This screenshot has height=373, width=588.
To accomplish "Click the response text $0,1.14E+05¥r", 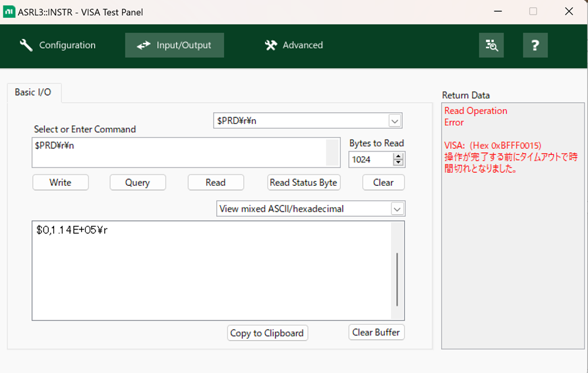I will (72, 230).
